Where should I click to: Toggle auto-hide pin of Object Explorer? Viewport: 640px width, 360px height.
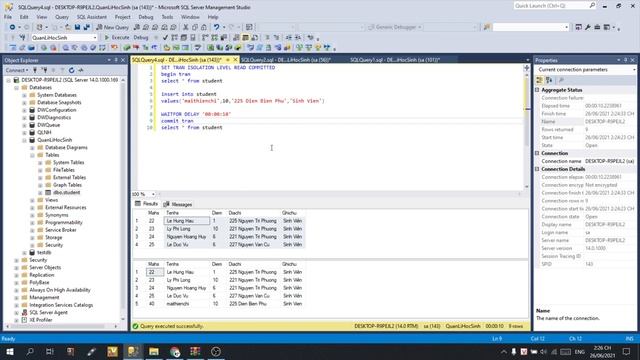[116, 60]
